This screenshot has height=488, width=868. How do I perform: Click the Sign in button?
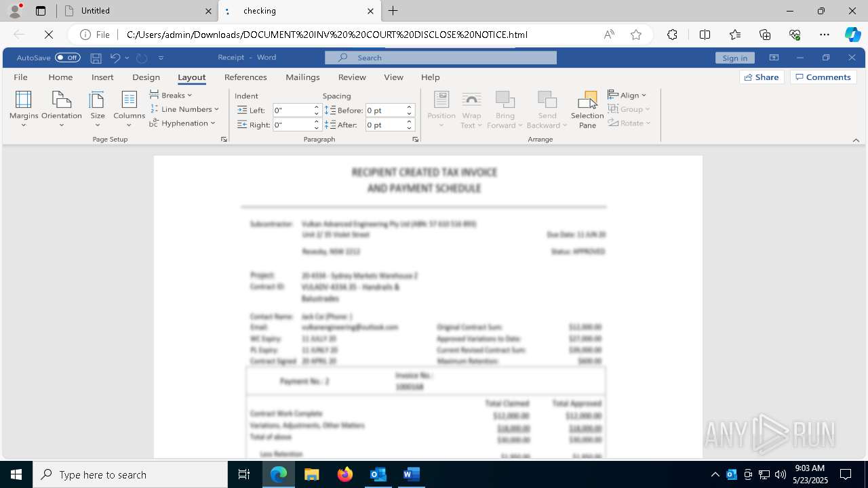[735, 58]
